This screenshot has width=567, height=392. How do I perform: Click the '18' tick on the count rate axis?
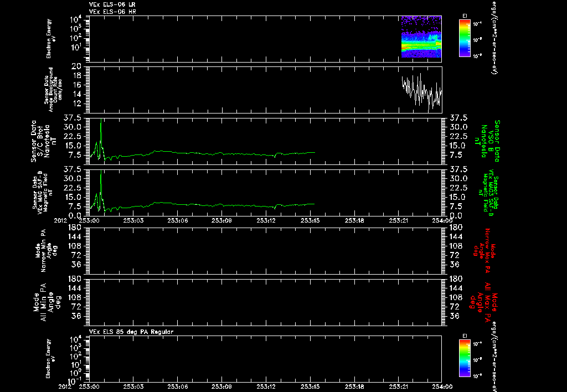tap(76, 76)
